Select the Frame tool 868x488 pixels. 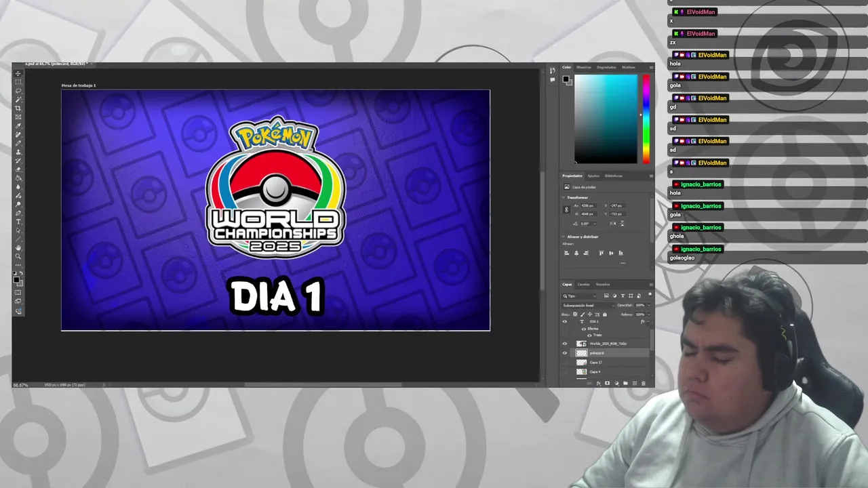(x=18, y=117)
